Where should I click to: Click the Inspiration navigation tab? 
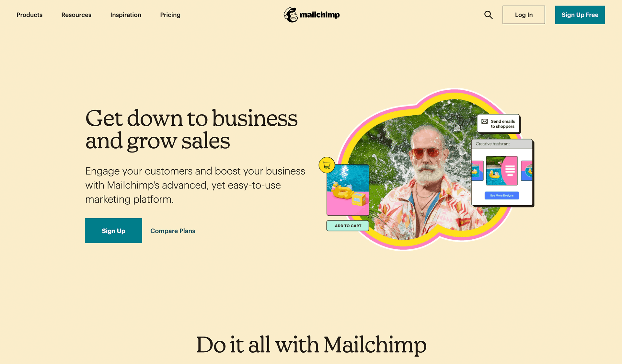pos(126,14)
